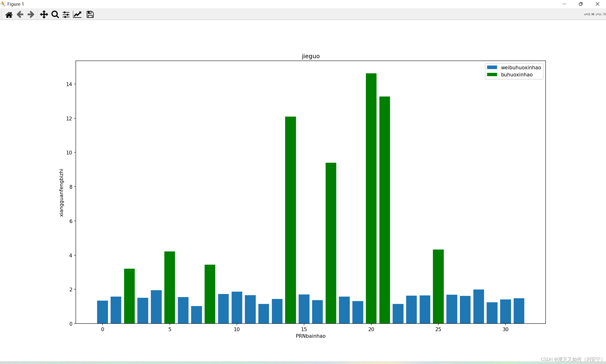Restore down the Figure 1 window
The height and width of the screenshot is (364, 606).
[581, 4]
